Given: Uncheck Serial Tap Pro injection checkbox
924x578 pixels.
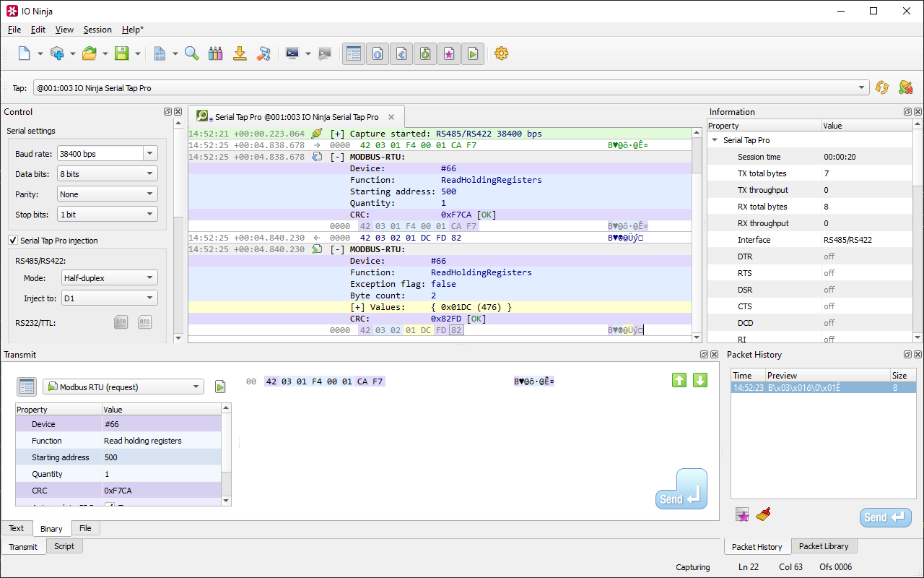Looking at the screenshot, I should pyautogui.click(x=13, y=241).
